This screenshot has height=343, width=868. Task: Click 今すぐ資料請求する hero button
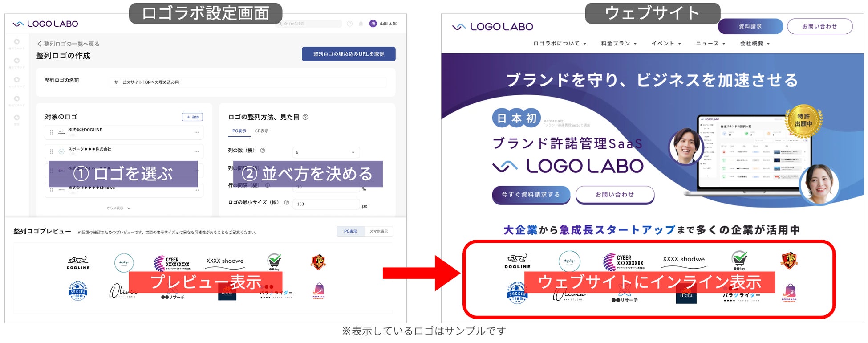tap(531, 195)
